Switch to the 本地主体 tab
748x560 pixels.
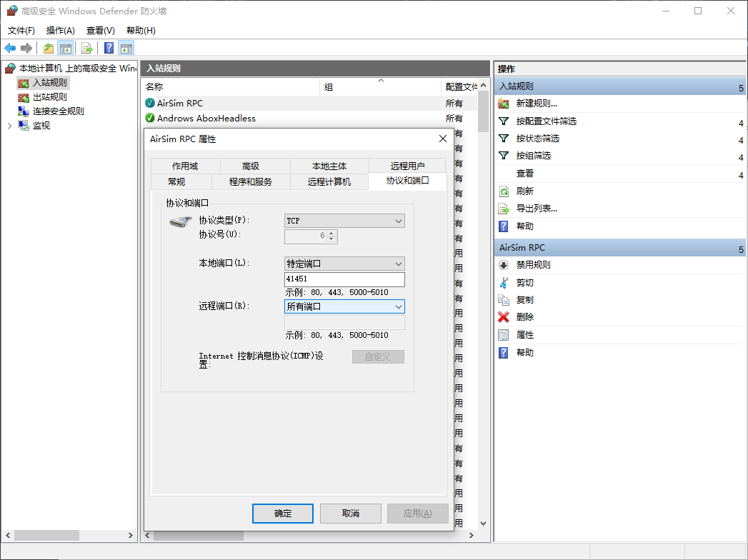pyautogui.click(x=329, y=166)
